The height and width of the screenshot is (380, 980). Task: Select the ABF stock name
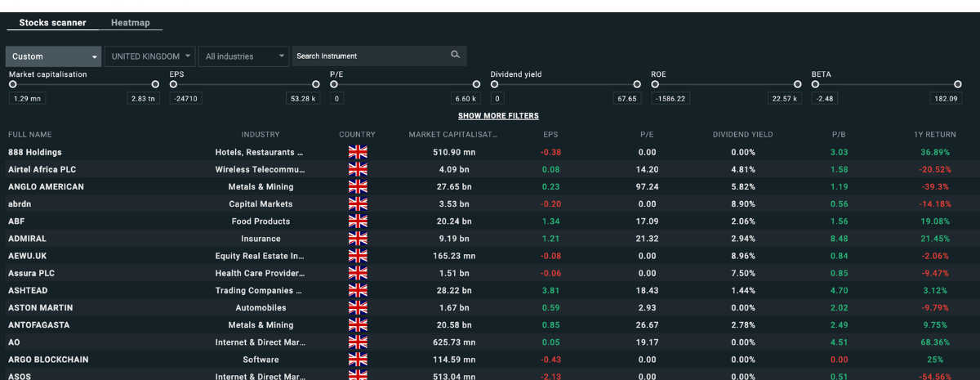(17, 221)
